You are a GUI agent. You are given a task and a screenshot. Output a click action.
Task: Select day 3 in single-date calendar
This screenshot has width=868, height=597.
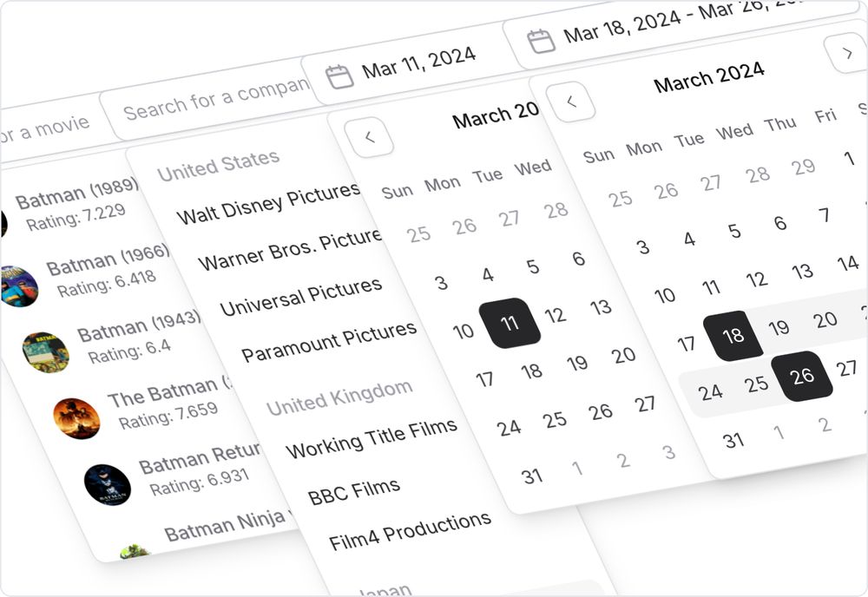441,283
